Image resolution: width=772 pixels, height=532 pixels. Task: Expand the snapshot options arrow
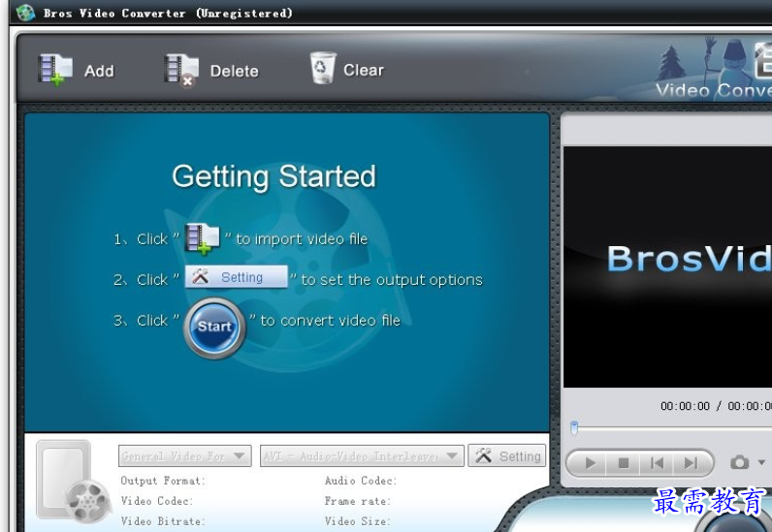[761, 462]
